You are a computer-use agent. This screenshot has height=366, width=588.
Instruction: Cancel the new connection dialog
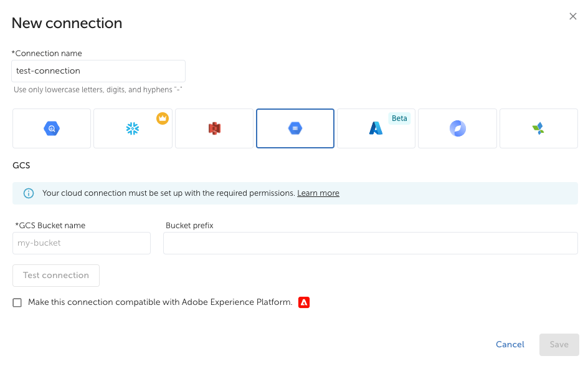(x=510, y=345)
